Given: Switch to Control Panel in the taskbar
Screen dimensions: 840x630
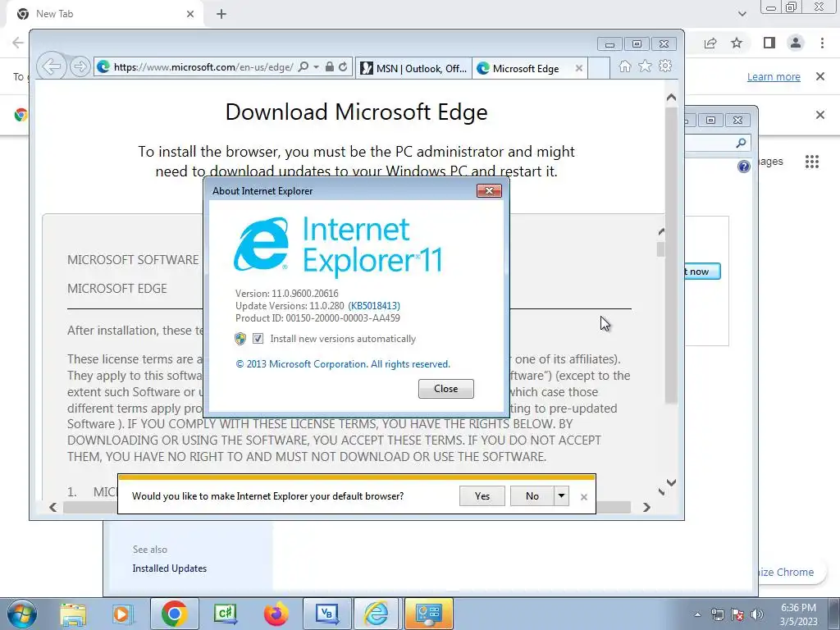Looking at the screenshot, I should 428,614.
